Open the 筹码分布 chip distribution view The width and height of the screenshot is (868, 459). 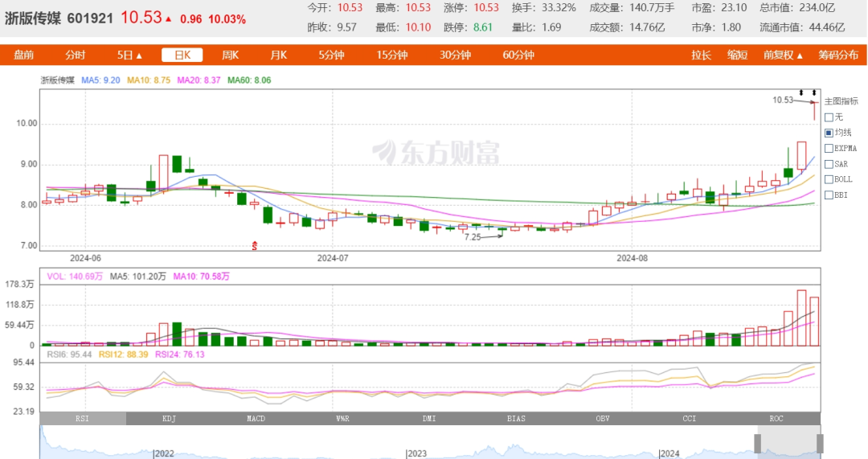coord(838,55)
